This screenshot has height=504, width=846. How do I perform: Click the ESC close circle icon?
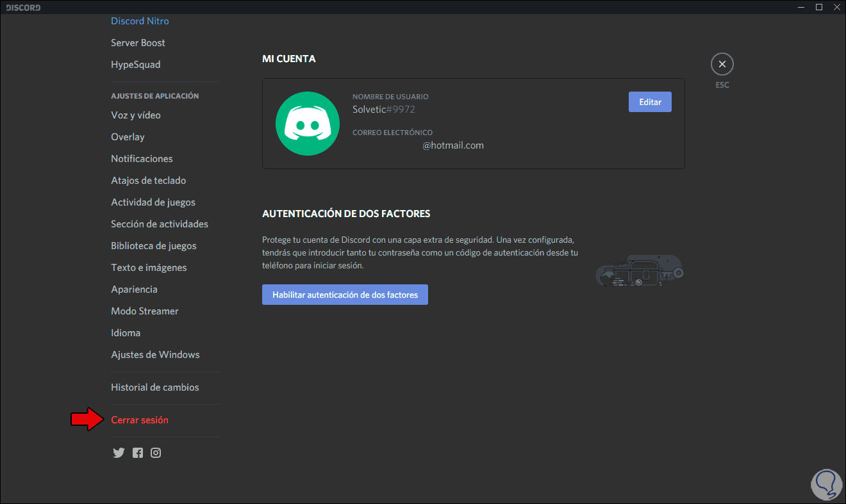pyautogui.click(x=722, y=63)
